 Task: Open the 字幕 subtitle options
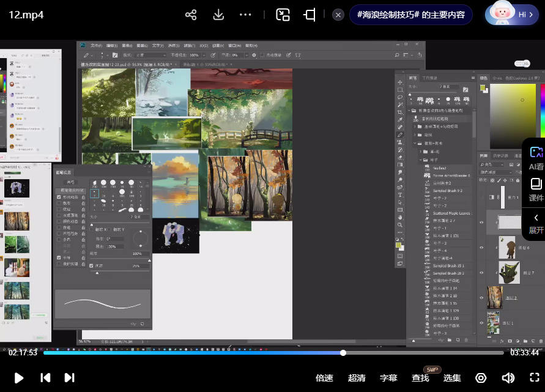coord(389,378)
